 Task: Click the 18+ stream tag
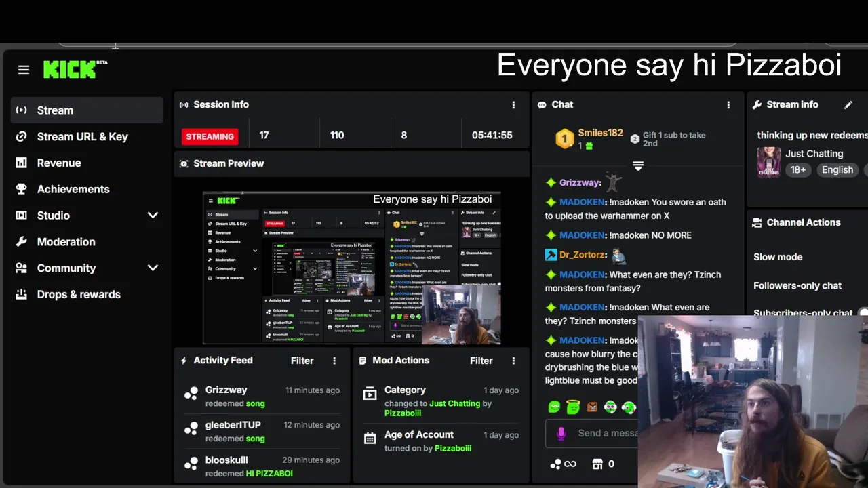(798, 170)
